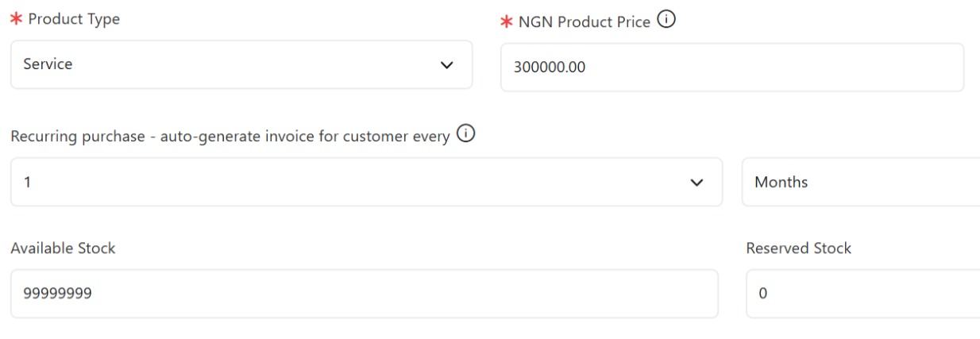Expand the recurring interval chevron arrow
The image size is (980, 339).
[697, 183]
